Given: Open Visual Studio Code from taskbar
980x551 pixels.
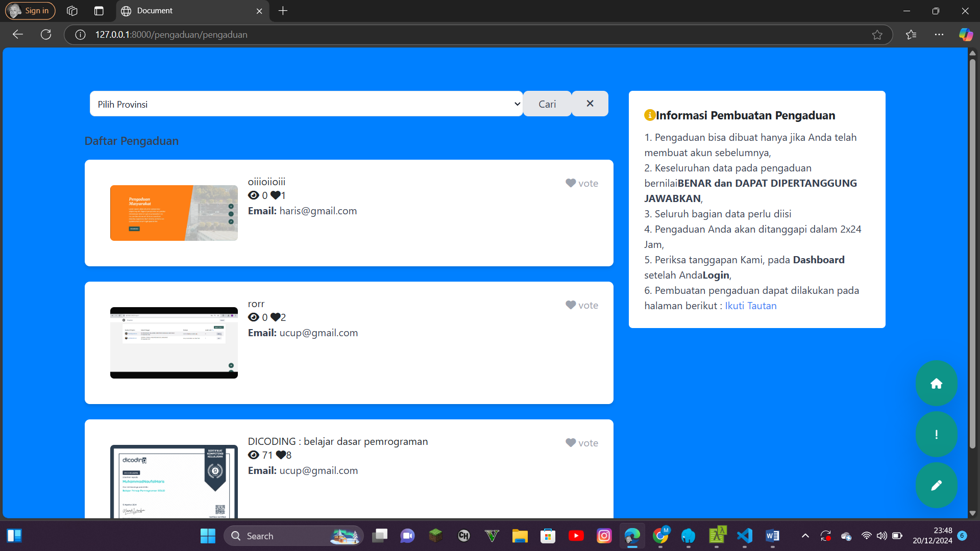Looking at the screenshot, I should [745, 536].
